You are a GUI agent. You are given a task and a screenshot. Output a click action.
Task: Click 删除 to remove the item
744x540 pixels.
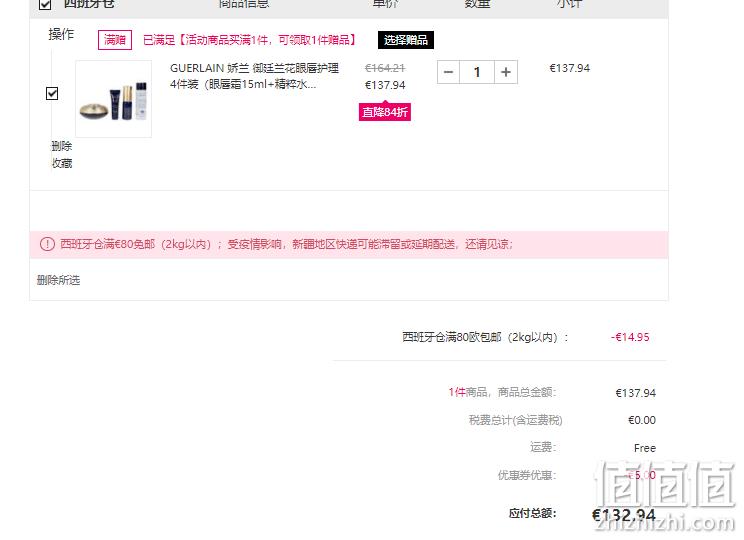pos(62,146)
